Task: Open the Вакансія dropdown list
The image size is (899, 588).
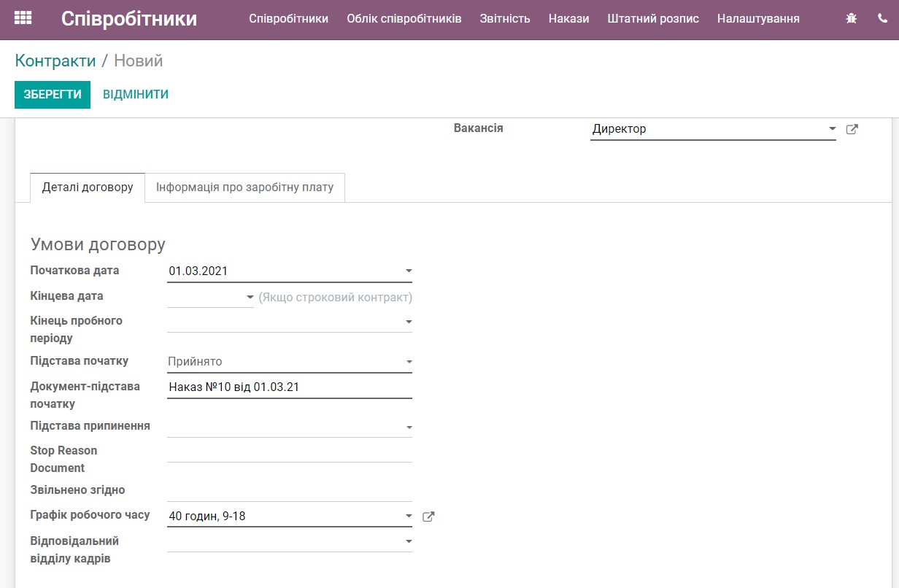Action: coord(832,128)
